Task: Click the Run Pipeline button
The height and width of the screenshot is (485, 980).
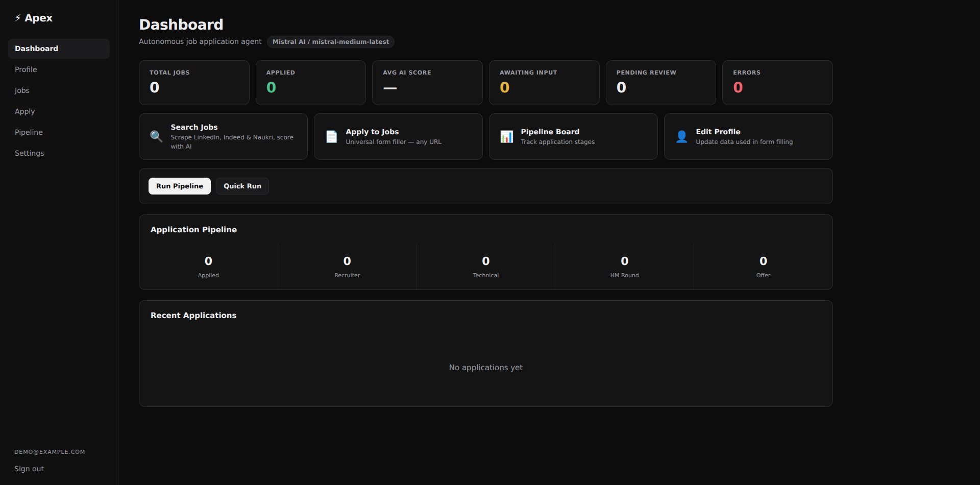Action: tap(180, 186)
